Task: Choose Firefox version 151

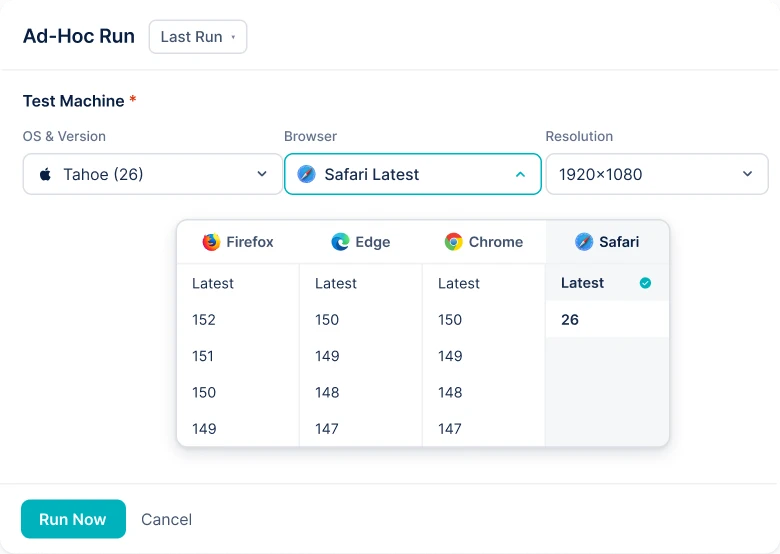Action: [238, 356]
